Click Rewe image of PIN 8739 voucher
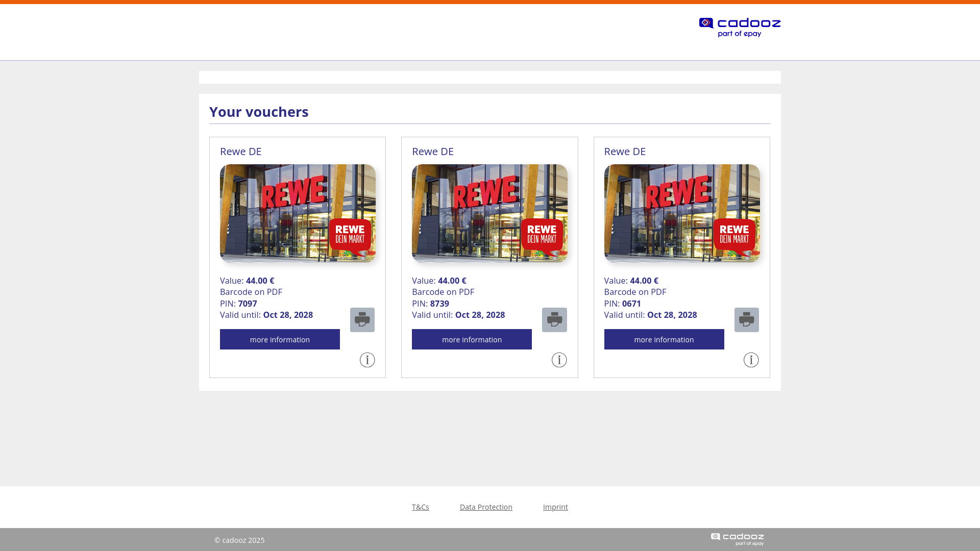Viewport: 980px width, 551px height. tap(489, 213)
